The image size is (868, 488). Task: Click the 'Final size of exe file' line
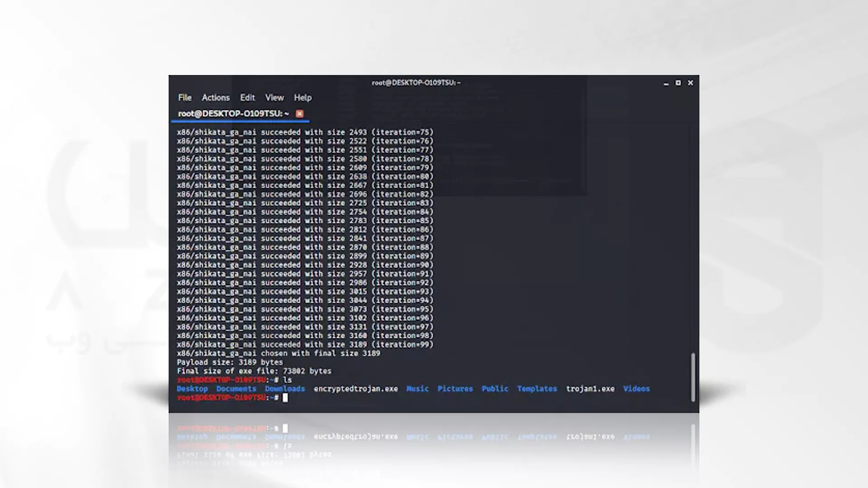click(254, 371)
